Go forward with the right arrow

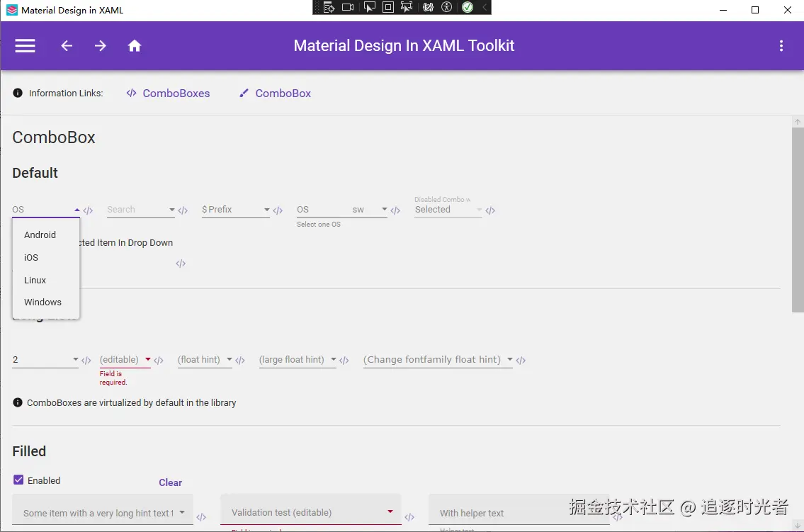101,45
